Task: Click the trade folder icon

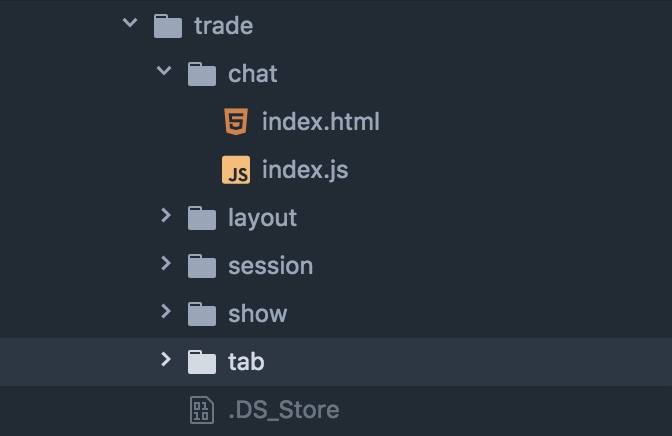Action: click(x=168, y=26)
